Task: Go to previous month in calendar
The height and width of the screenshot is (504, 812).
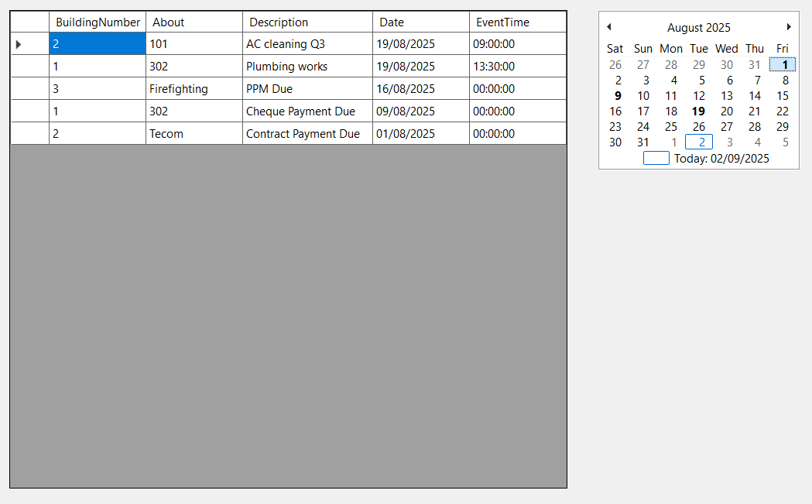Action: 609,27
